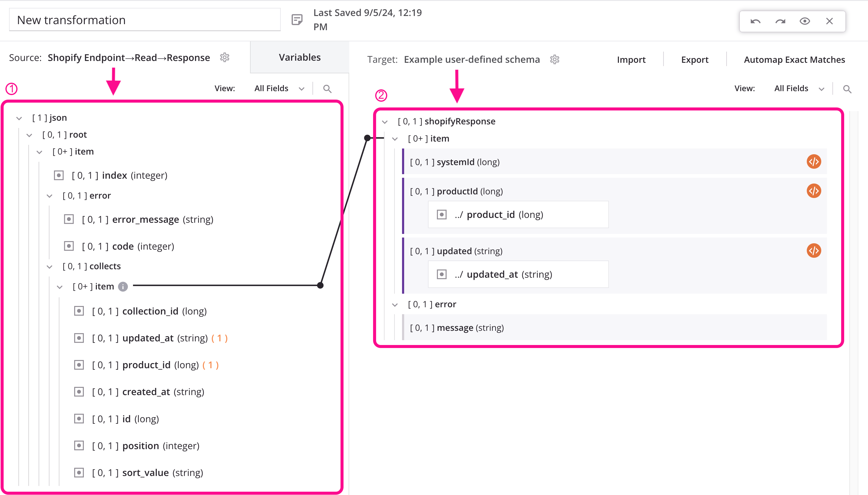The image size is (868, 495).
Task: Open the All Fields view dropdown on target
Action: 799,88
